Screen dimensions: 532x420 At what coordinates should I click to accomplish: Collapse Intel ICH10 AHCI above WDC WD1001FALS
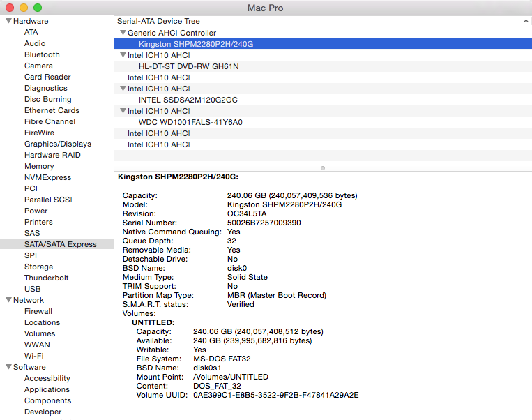(123, 111)
